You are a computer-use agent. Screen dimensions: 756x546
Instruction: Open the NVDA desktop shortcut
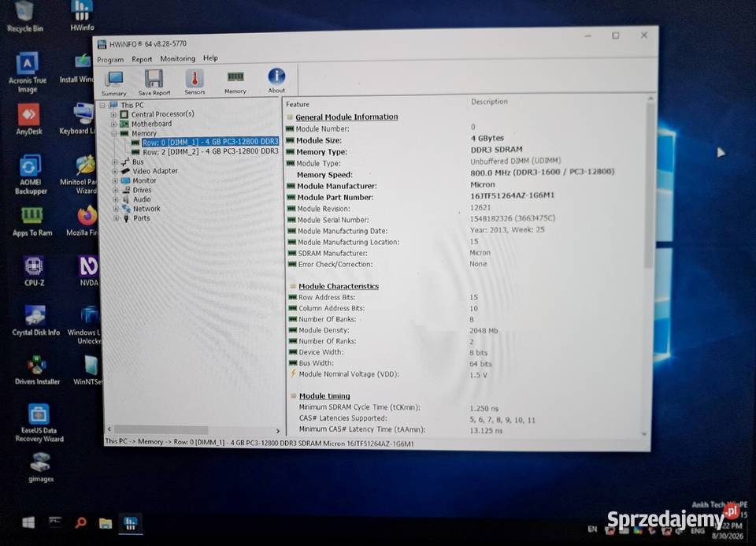[x=89, y=271]
